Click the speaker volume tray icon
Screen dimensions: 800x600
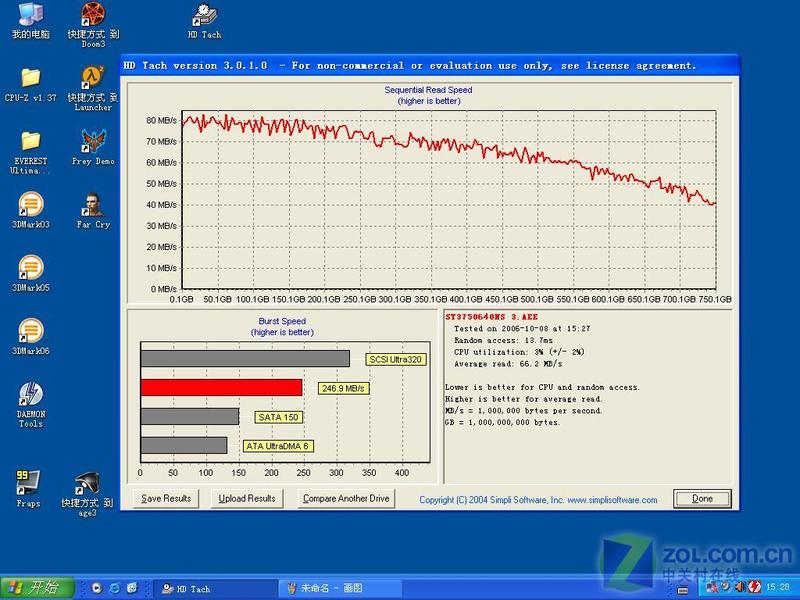tap(740, 587)
